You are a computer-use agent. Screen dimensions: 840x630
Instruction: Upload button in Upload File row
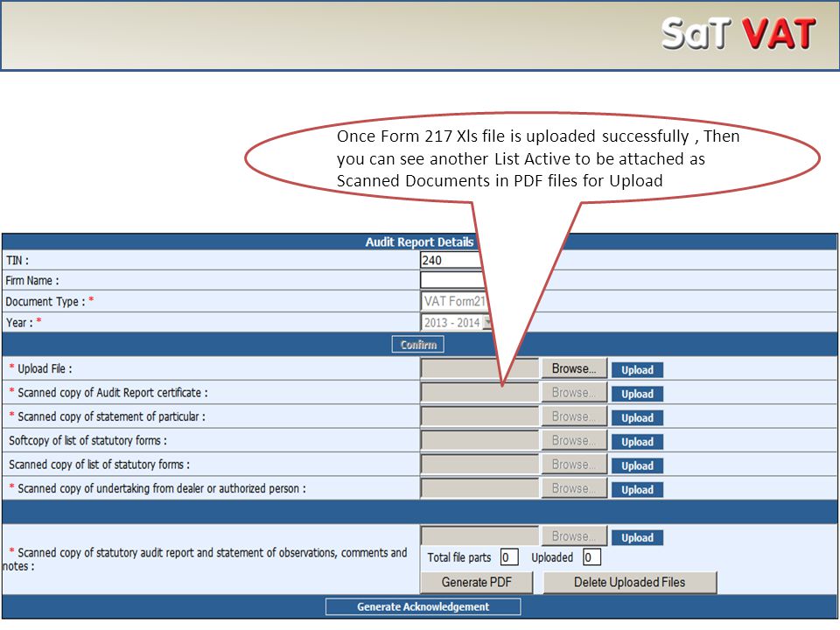(x=638, y=370)
